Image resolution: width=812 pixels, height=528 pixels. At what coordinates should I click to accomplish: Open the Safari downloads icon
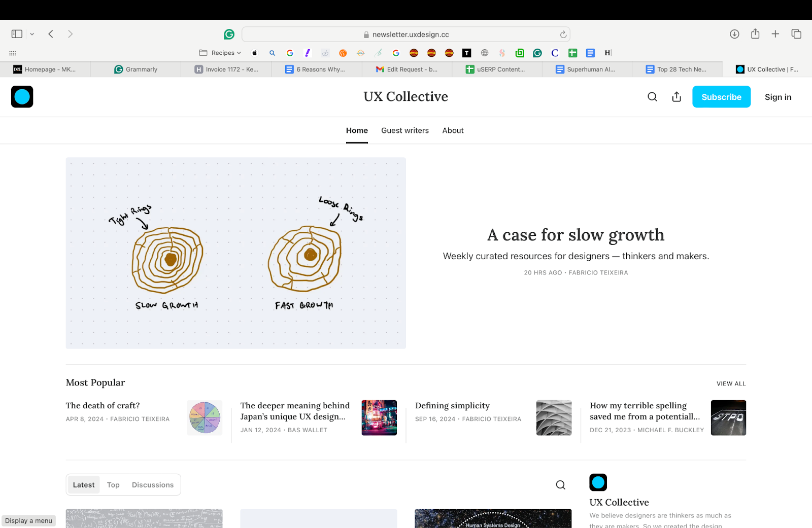[734, 34]
